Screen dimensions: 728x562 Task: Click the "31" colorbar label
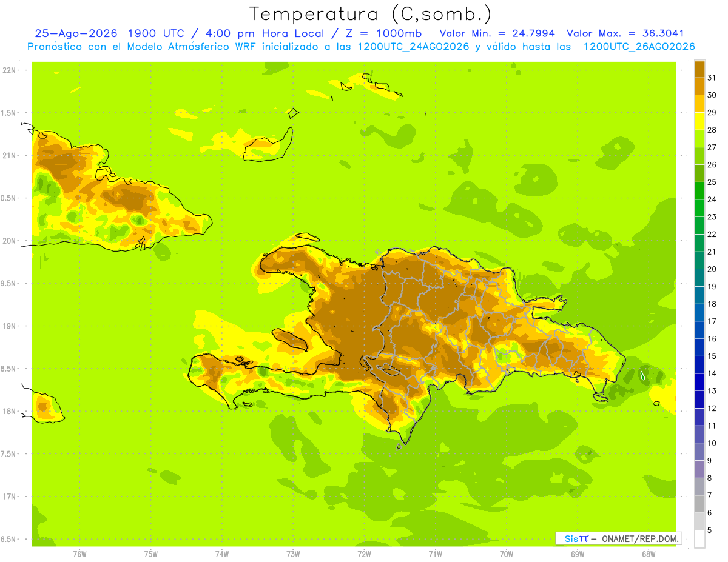[x=712, y=78]
